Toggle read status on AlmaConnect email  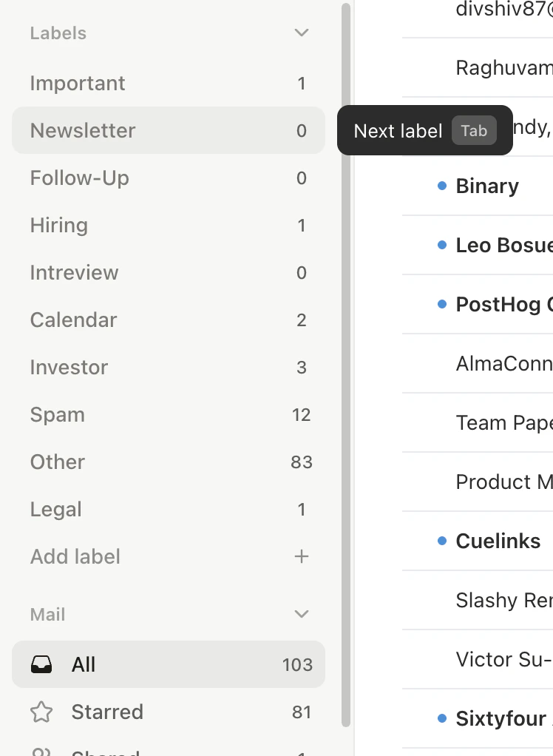point(441,362)
